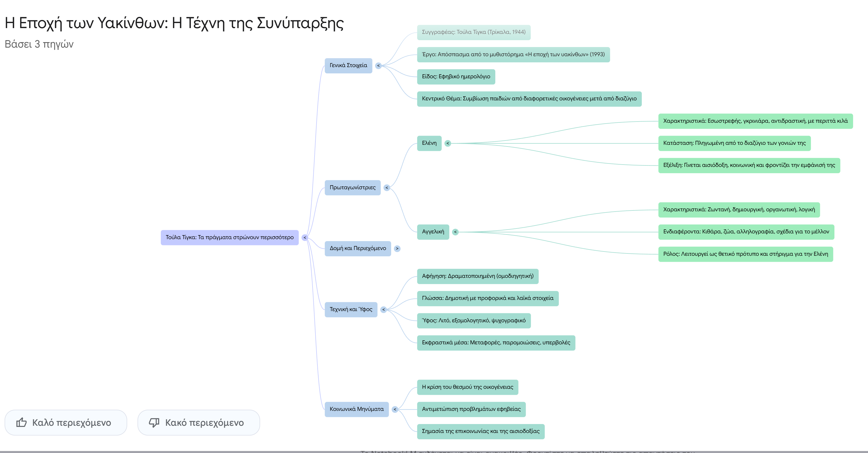This screenshot has width=868, height=453.
Task: Click the thumbs-up Καλό περιεχόμενο button
Action: point(66,422)
